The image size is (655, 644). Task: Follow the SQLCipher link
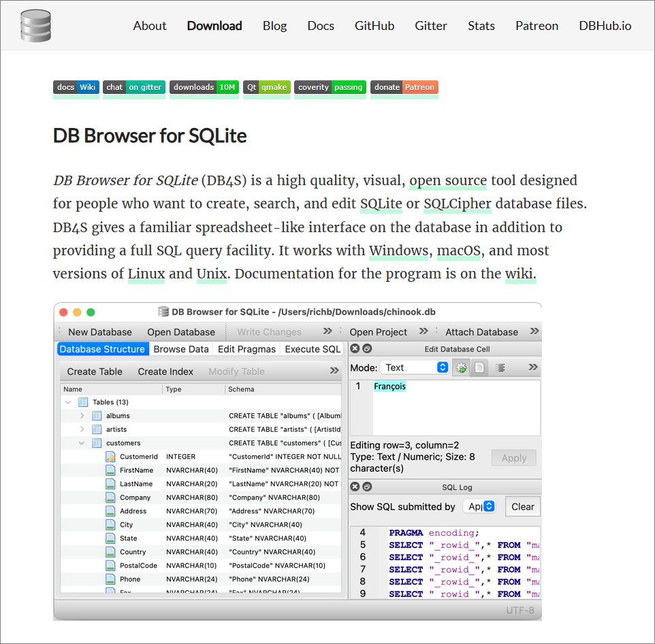[x=458, y=204]
